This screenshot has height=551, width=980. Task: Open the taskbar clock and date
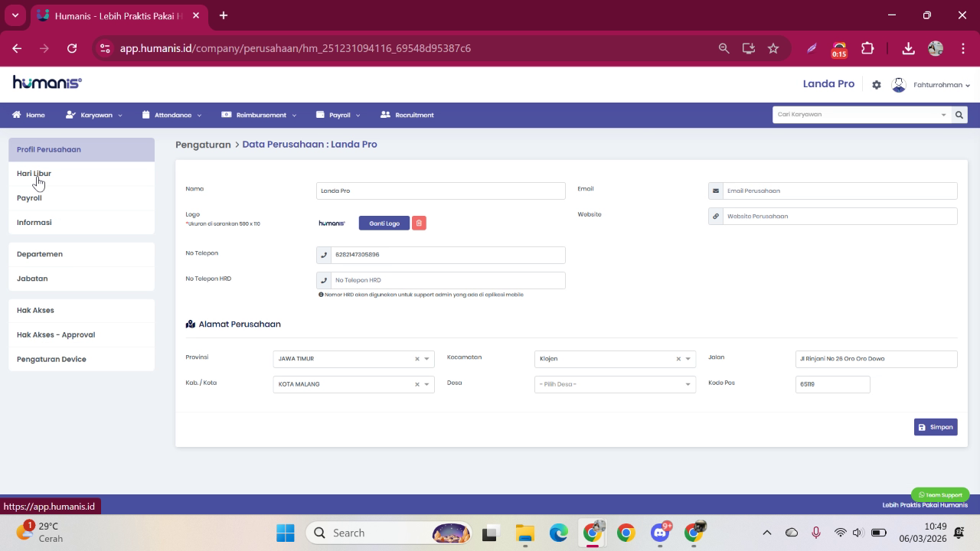click(923, 533)
